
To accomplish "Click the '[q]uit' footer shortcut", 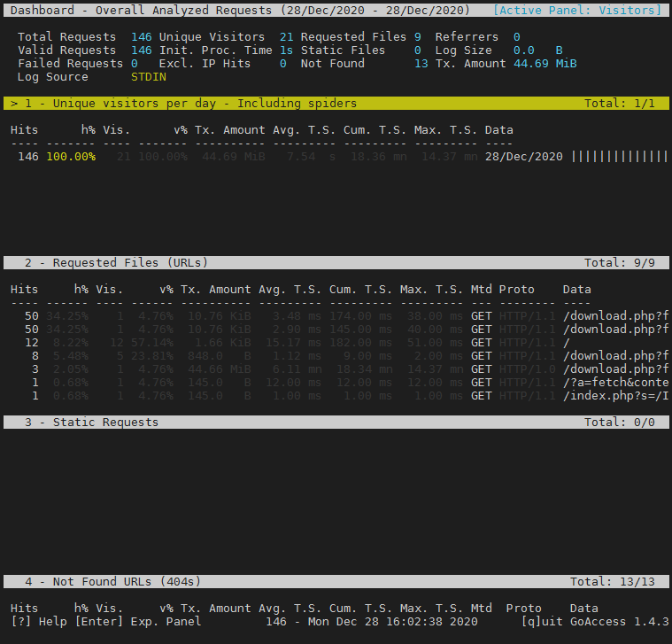I will 542,622.
